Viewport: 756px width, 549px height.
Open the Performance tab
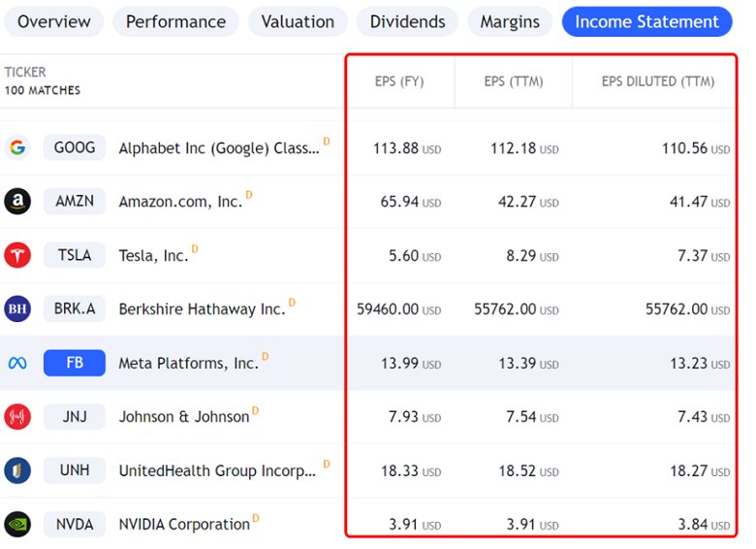coord(175,21)
